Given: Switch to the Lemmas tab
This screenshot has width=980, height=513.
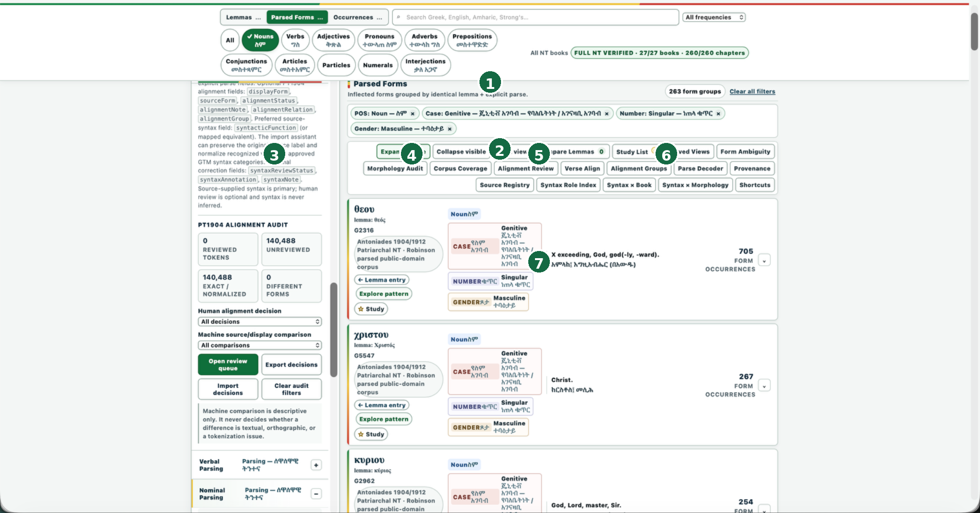Looking at the screenshot, I should click(243, 17).
